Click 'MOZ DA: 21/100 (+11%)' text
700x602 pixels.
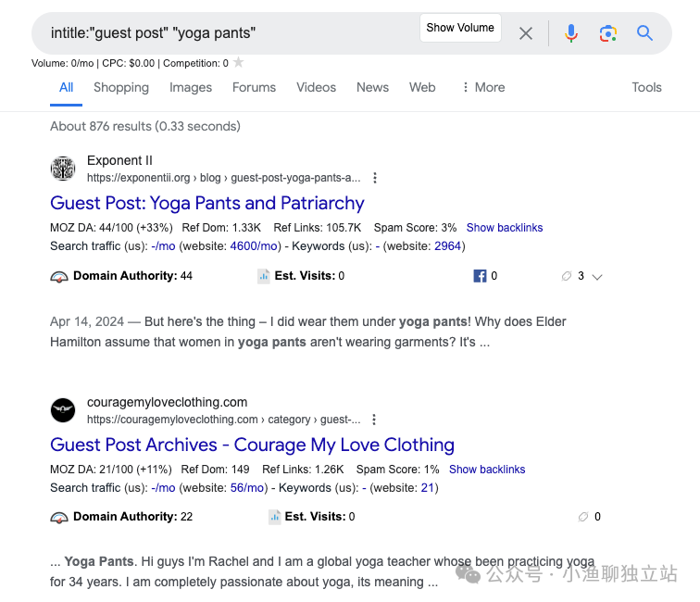click(111, 470)
